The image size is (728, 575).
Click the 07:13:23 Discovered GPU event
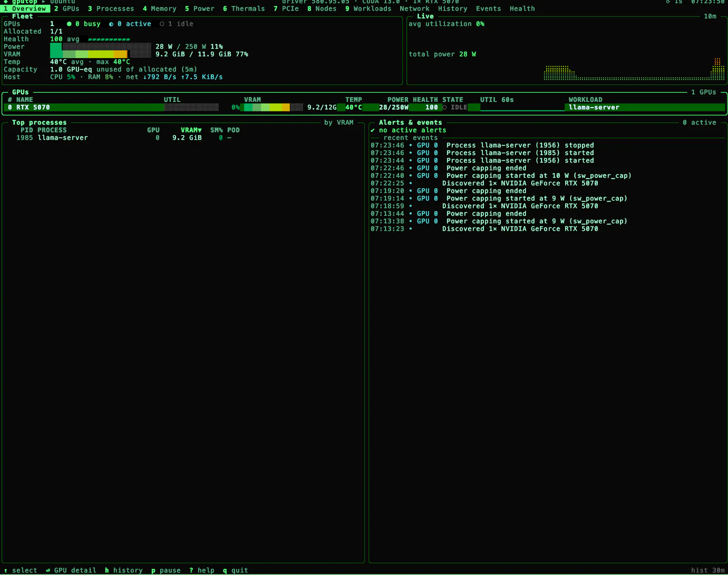pos(484,229)
